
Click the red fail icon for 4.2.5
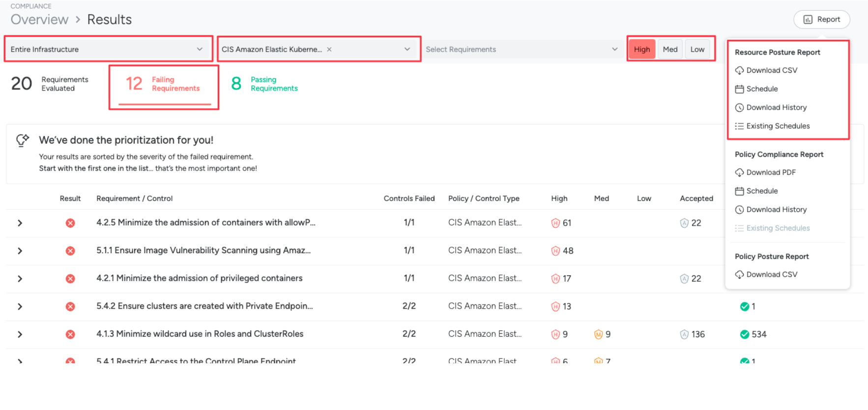(70, 223)
